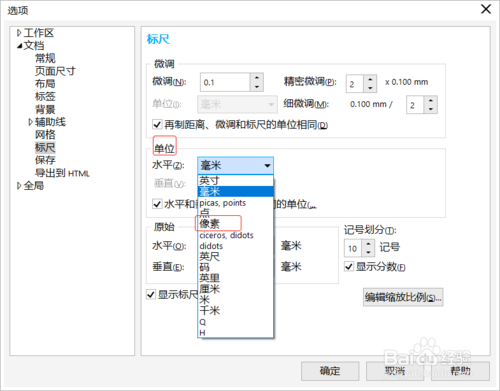The width and height of the screenshot is (500, 391).
Task: Choose 码 from the units list
Action: (x=236, y=267)
